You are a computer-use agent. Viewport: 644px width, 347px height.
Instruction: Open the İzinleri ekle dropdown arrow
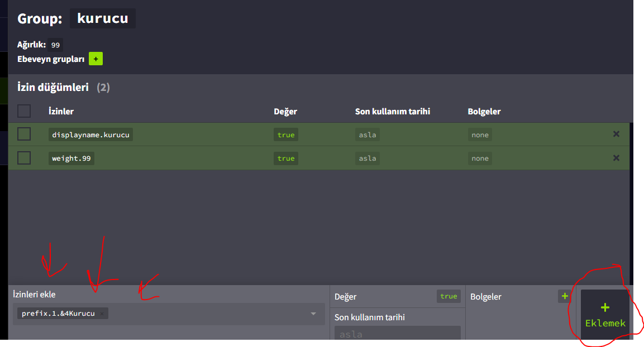(313, 314)
